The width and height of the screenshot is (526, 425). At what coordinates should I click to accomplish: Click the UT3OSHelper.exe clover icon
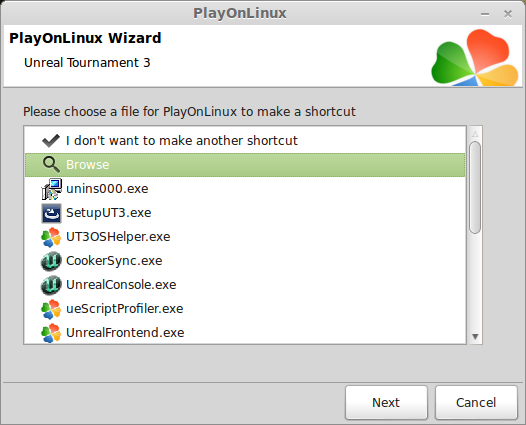(x=51, y=237)
